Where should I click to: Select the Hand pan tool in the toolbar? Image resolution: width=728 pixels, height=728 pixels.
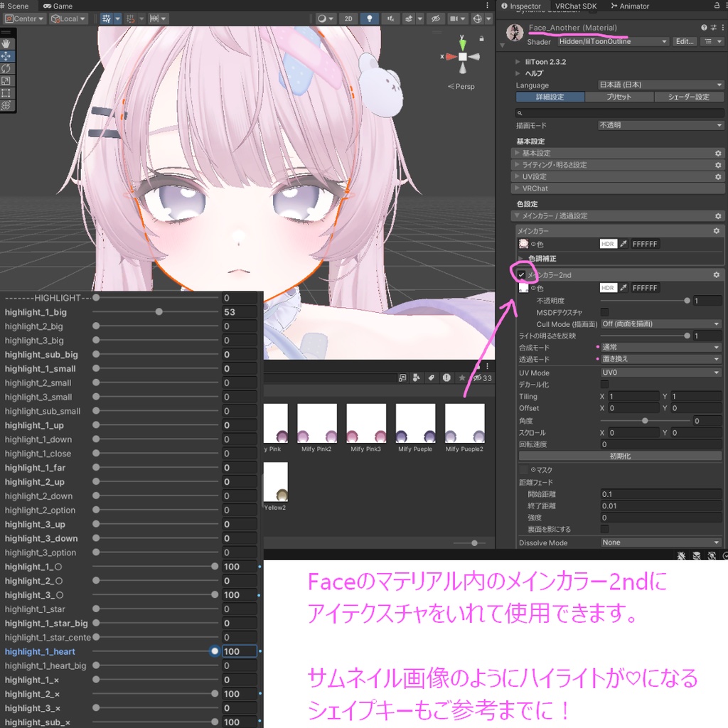(6, 43)
